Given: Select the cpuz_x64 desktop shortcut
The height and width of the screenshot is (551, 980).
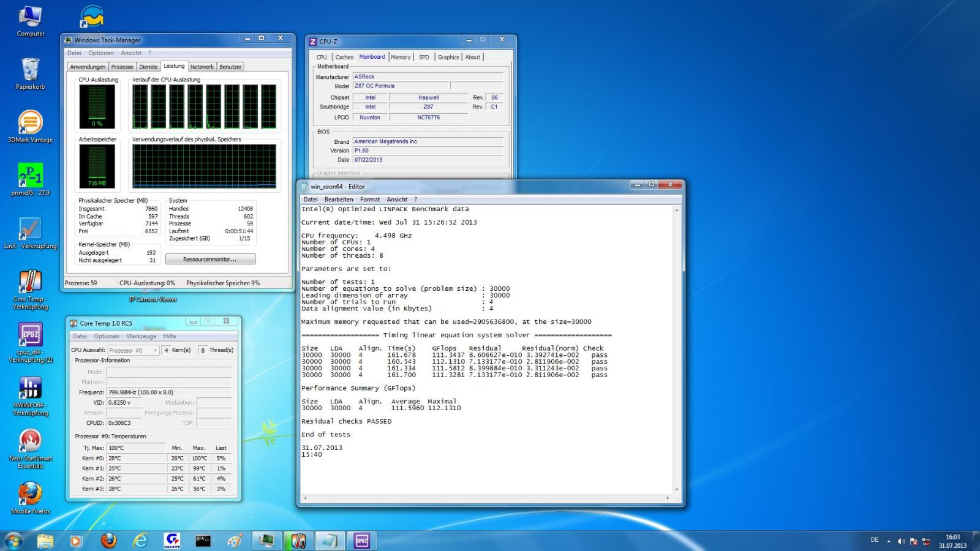Looking at the screenshot, I should pyautogui.click(x=30, y=343).
